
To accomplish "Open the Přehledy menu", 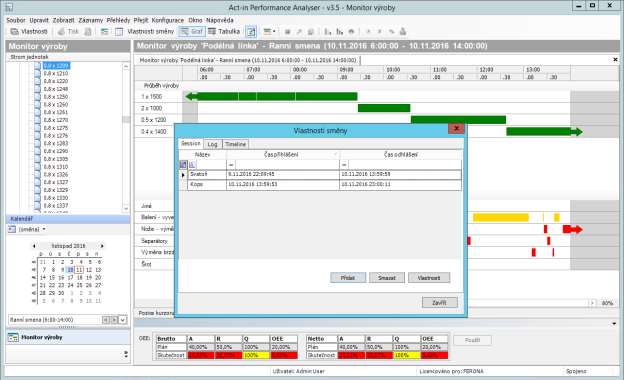I will 119,20.
